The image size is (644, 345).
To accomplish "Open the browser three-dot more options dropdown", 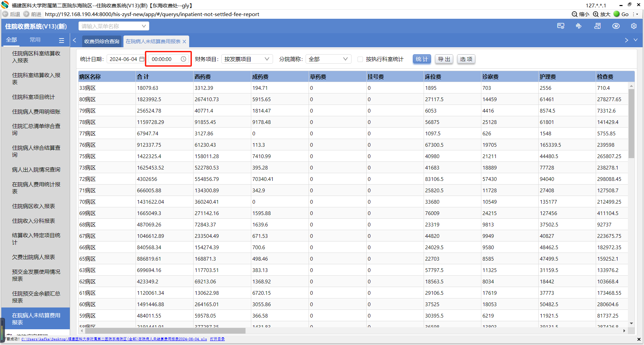I will point(635,14).
